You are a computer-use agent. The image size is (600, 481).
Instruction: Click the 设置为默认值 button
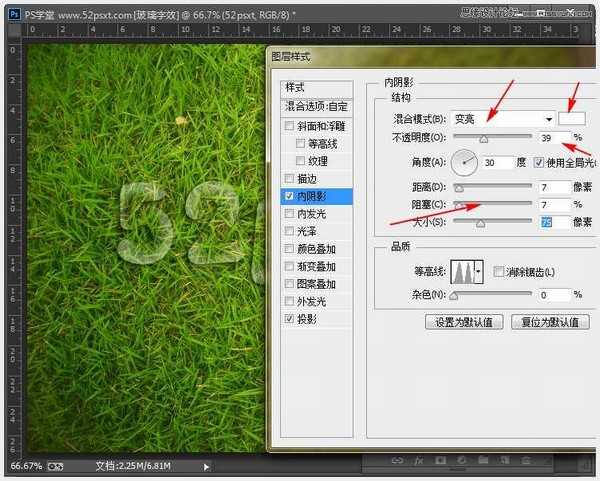pos(463,322)
